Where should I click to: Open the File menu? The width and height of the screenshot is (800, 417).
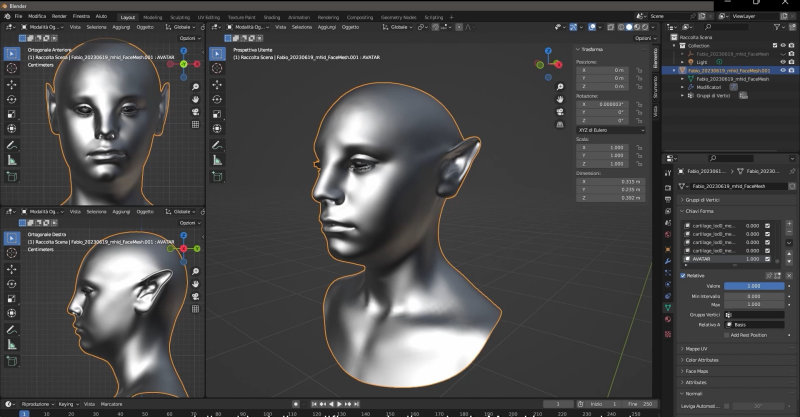18,16
